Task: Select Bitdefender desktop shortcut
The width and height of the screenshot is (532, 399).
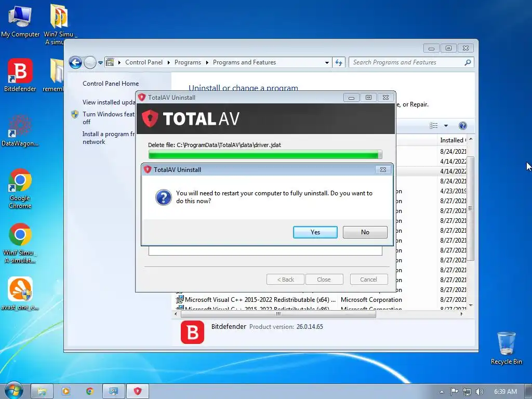Action: 20,75
